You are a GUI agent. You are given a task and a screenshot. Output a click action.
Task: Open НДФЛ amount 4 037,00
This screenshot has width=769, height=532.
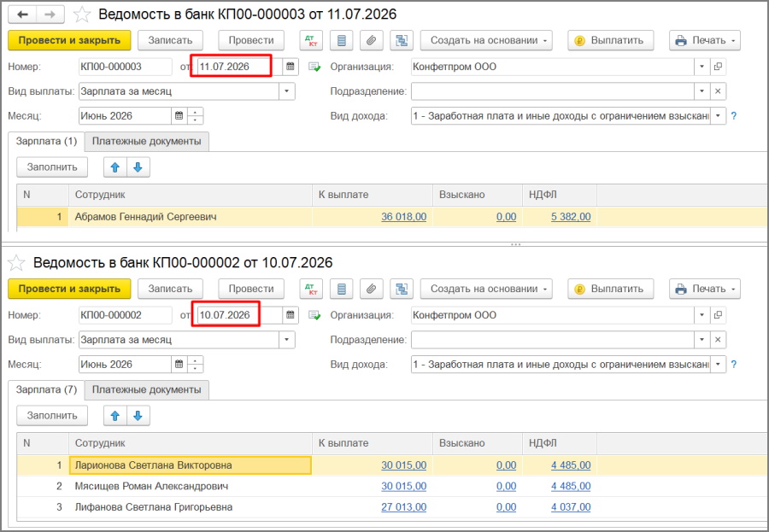point(571,507)
